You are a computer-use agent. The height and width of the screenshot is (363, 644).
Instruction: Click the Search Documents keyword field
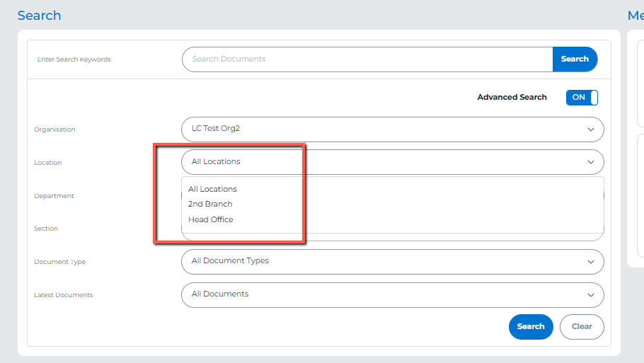(367, 59)
